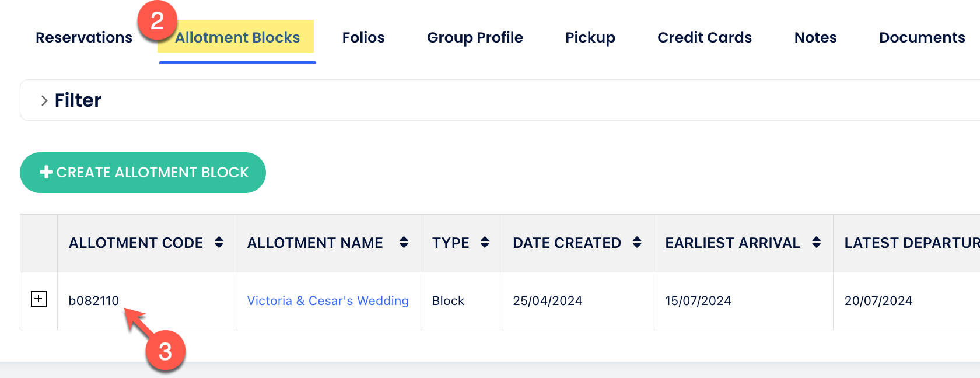View the Credit Cards tab
This screenshot has width=980, height=378.
coord(705,38)
